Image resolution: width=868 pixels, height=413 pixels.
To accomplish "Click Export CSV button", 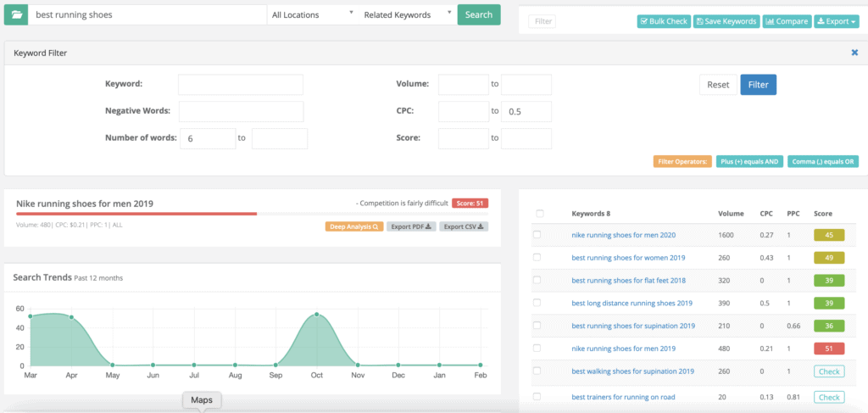I will pos(464,226).
